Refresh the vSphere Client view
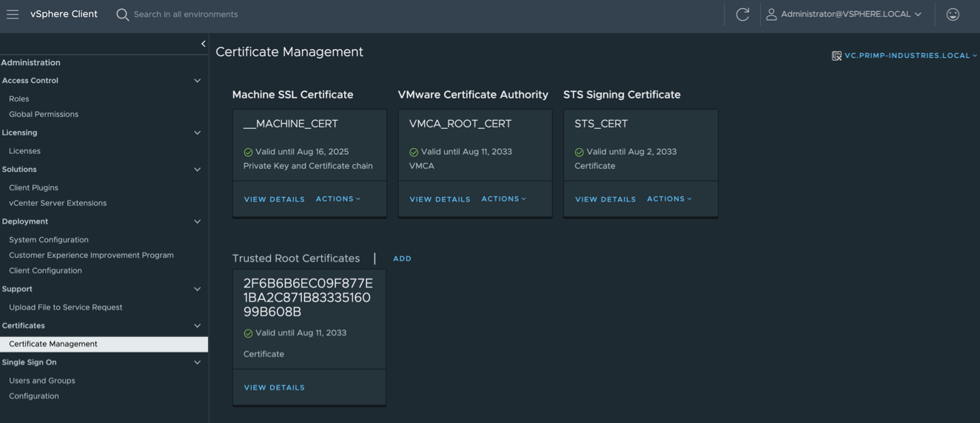The width and height of the screenshot is (980, 423). point(742,14)
